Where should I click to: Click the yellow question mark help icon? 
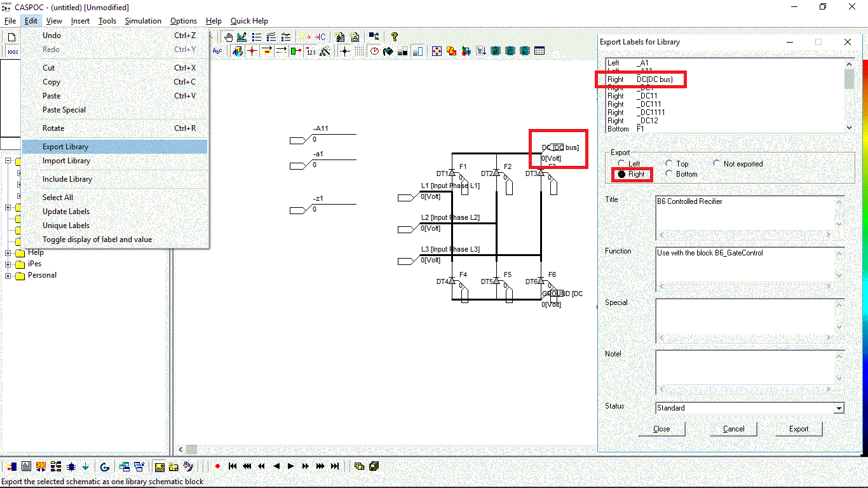395,37
